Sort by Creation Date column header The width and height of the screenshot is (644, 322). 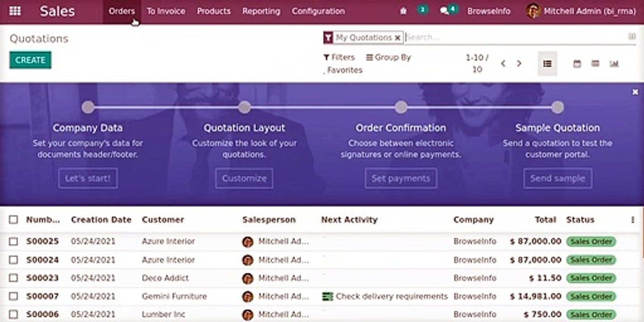(101, 220)
